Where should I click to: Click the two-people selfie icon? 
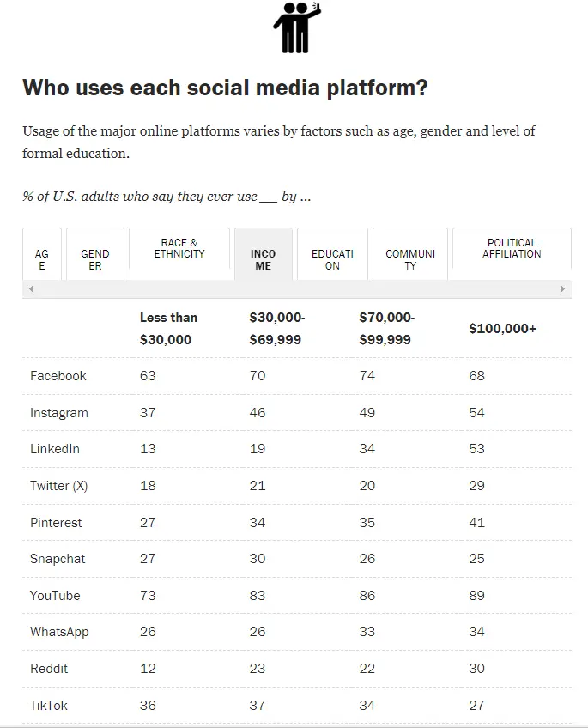coord(295,27)
